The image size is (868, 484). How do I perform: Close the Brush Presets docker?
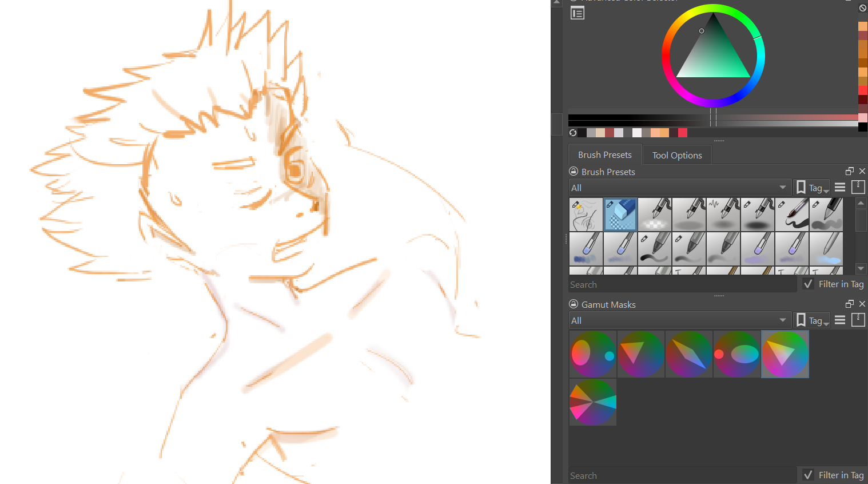coord(862,171)
